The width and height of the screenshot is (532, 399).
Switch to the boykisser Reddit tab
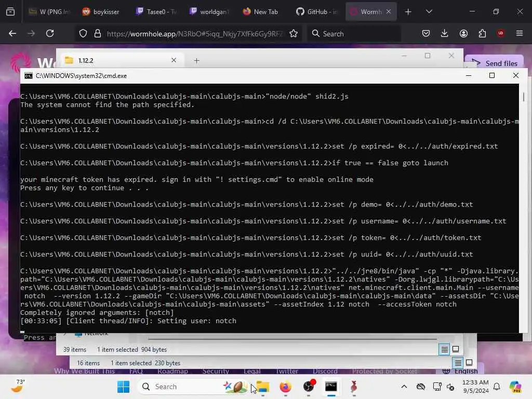point(101,12)
